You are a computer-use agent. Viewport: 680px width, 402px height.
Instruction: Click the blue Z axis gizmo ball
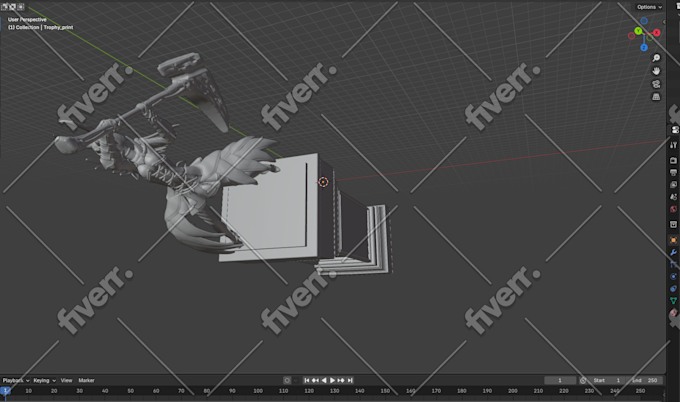click(x=644, y=48)
